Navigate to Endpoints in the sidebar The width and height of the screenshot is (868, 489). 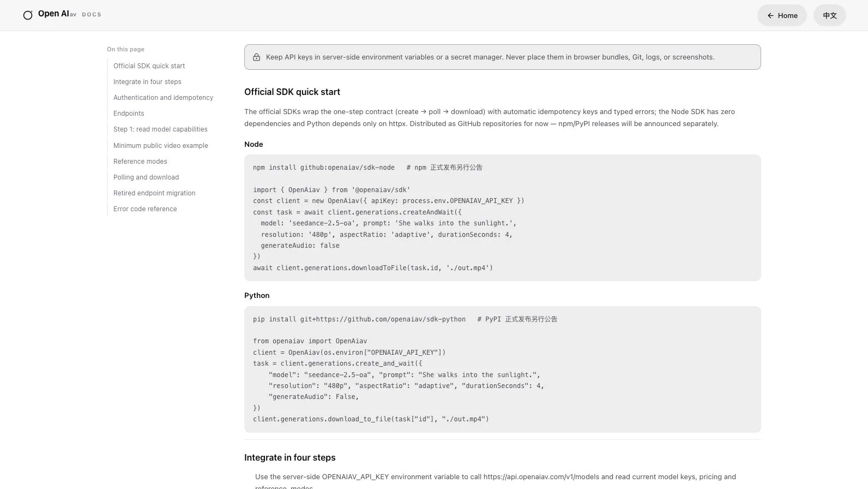pos(129,114)
